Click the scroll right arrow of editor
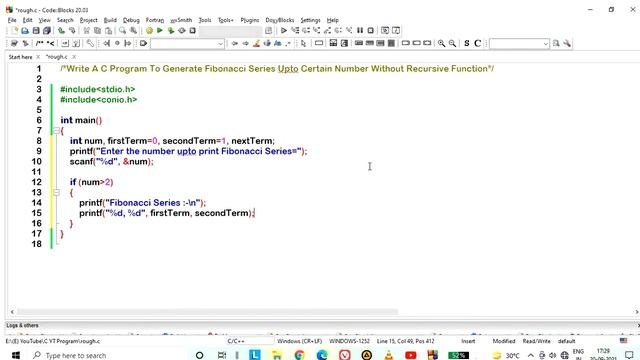Image resolution: width=640 pixels, height=360 pixels. (x=636, y=312)
